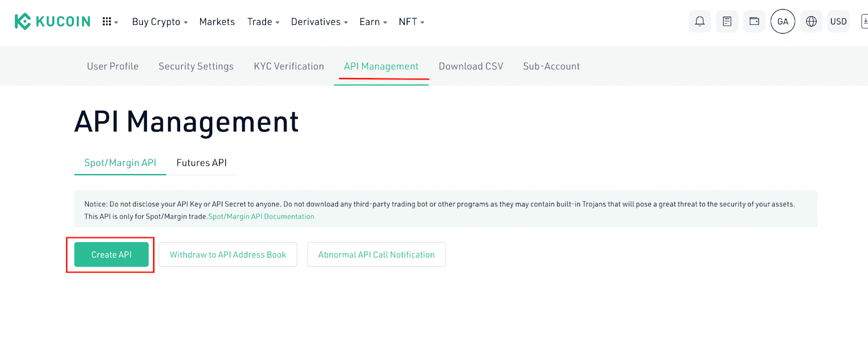The image size is (868, 361).
Task: Expand the Trade dropdown menu
Action: (x=264, y=22)
